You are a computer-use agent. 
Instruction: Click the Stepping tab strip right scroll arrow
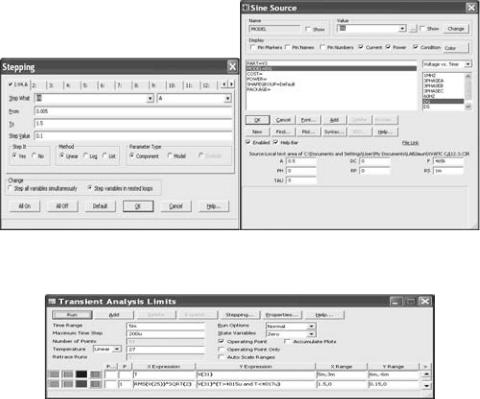[x=231, y=85]
